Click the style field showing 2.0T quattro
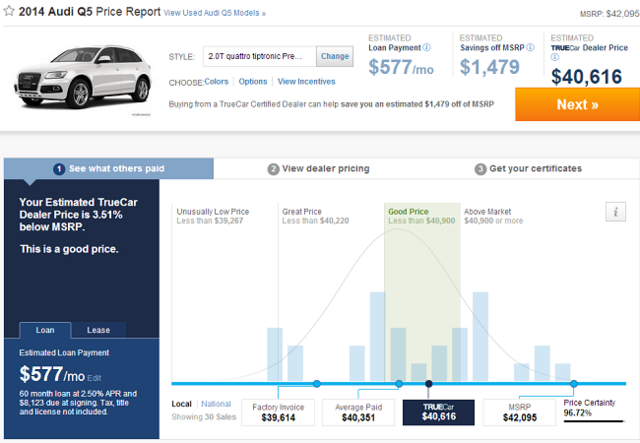The image size is (640, 443). click(x=260, y=56)
